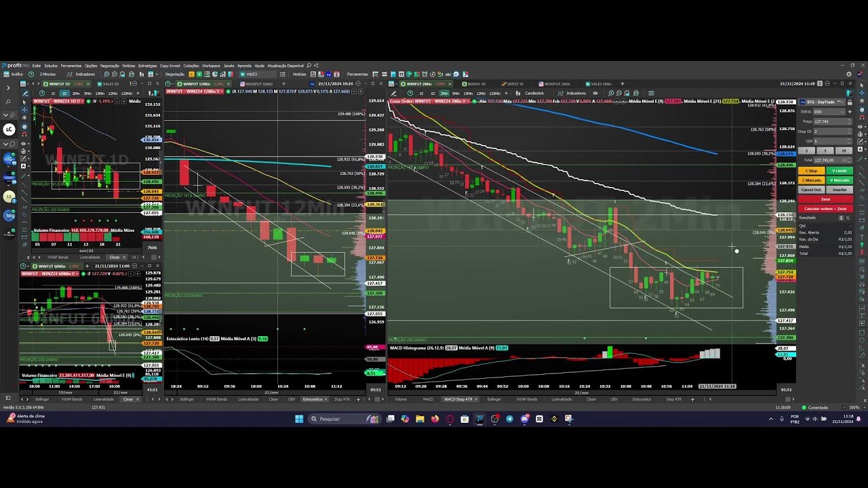868x488 pixels.
Task: Open the Estratégias menu
Action: point(146,67)
